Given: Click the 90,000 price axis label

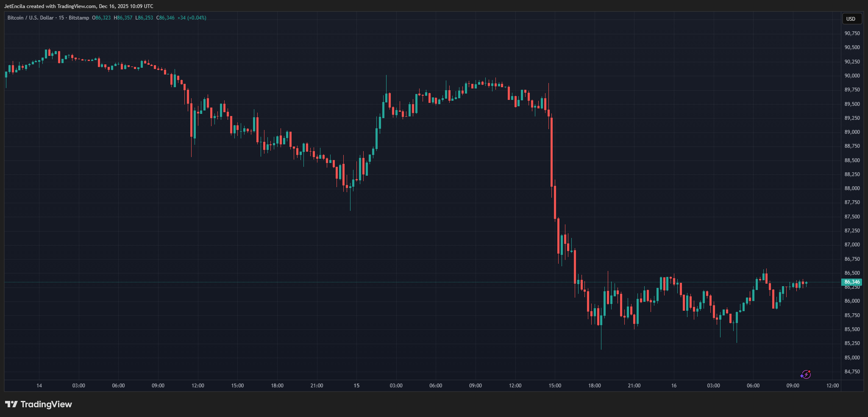Looking at the screenshot, I should pos(852,76).
